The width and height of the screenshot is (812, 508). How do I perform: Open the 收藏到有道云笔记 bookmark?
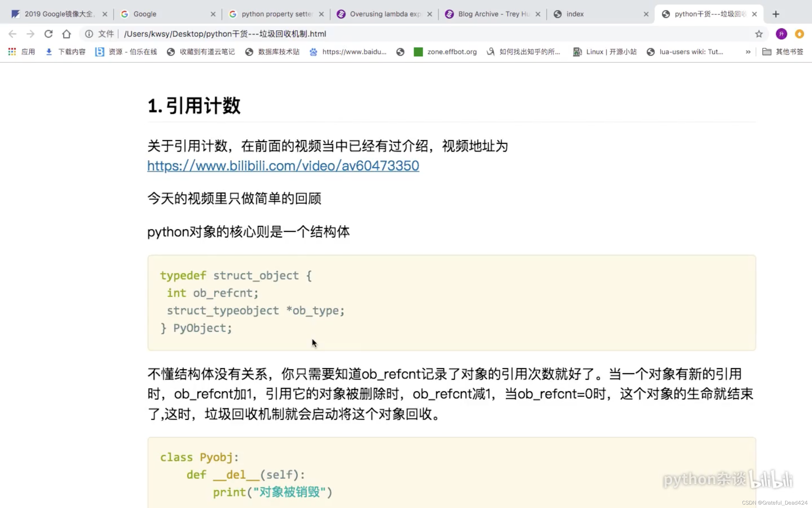201,52
